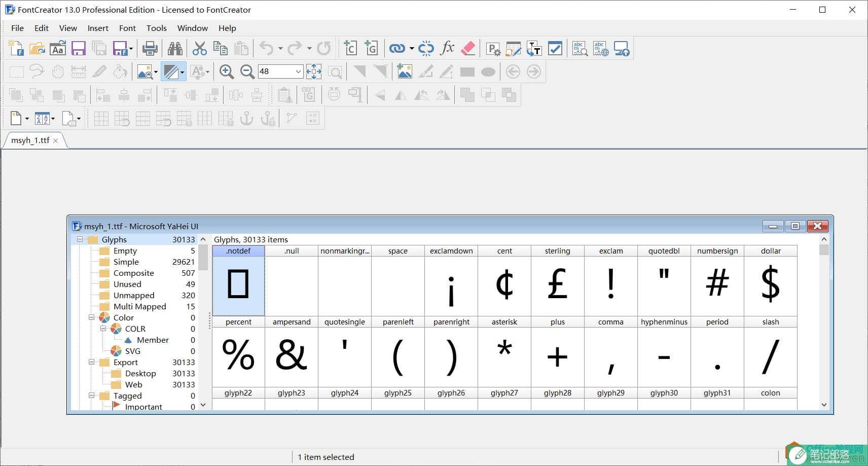Add characters with the plus C icon
The image size is (868, 466).
[350, 49]
